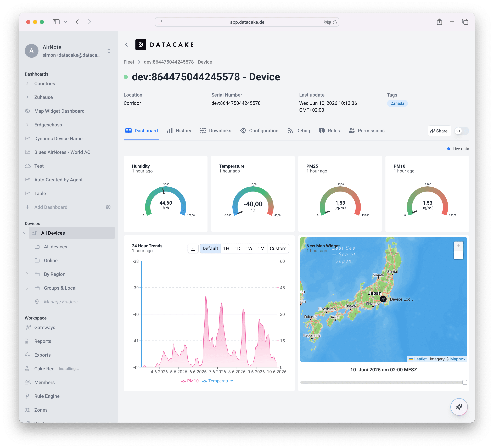
Task: Expand the Groups & Local folder
Action: (27, 288)
